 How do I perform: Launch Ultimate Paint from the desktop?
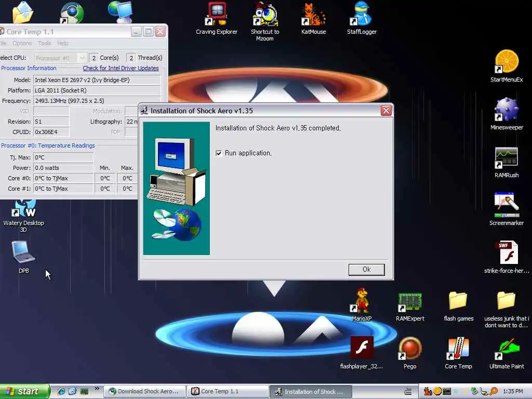point(507,353)
